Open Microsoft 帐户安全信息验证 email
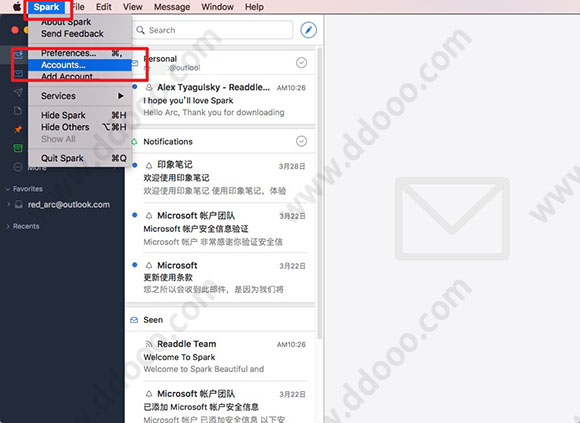Image resolution: width=580 pixels, height=423 pixels. [220, 229]
